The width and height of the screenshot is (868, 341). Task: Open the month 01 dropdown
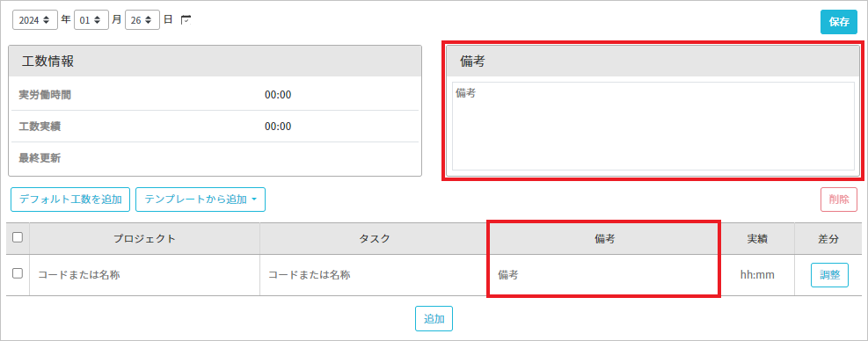(x=91, y=20)
